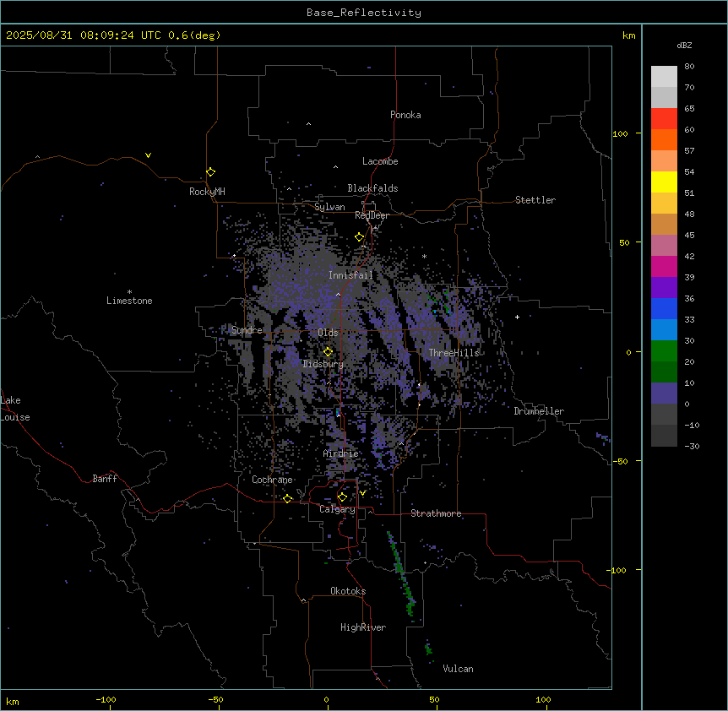The height and width of the screenshot is (711, 728).
Task: Click the Calgary city label
Action: pos(337,509)
